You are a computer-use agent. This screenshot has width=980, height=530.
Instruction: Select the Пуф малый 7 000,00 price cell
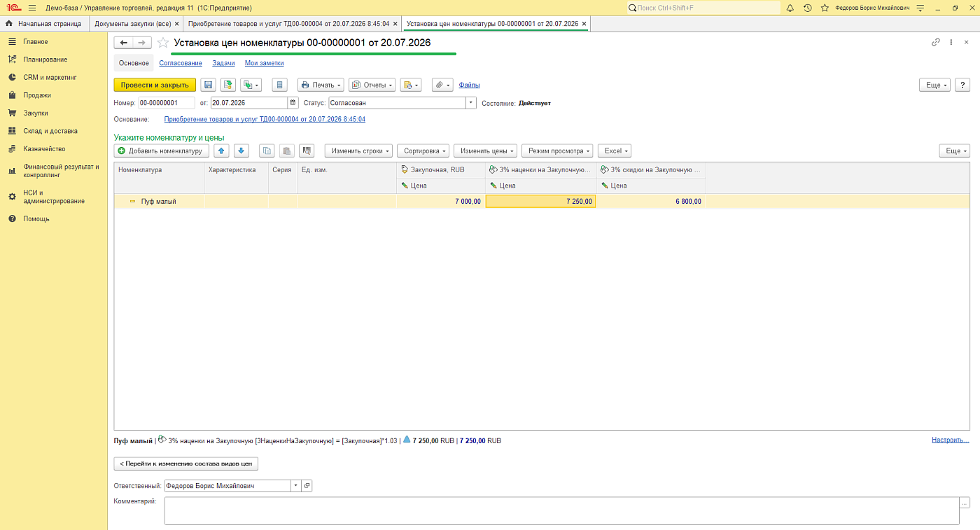[441, 201]
